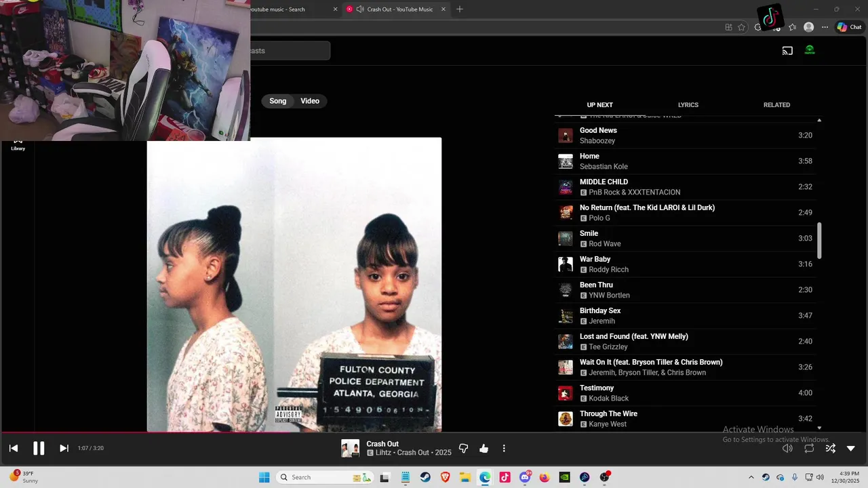Open Steam from the taskbar
868x488 pixels.
[425, 477]
